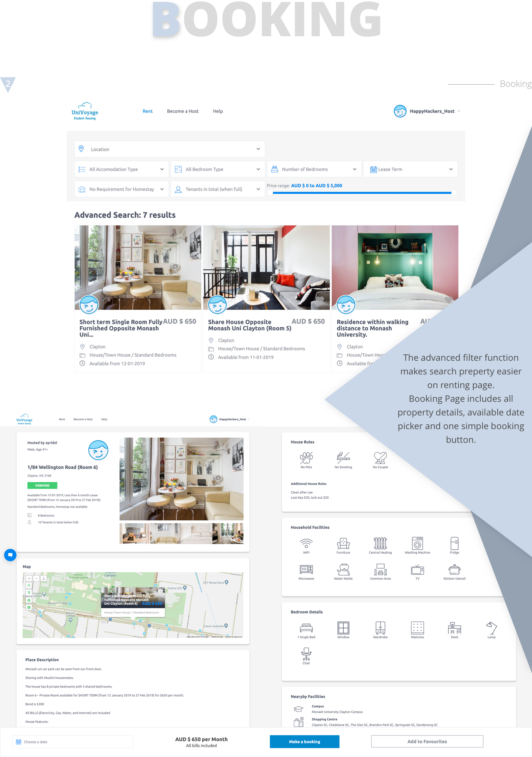The width and height of the screenshot is (532, 757).
Task: Click the Add to Favourites button
Action: (x=427, y=741)
